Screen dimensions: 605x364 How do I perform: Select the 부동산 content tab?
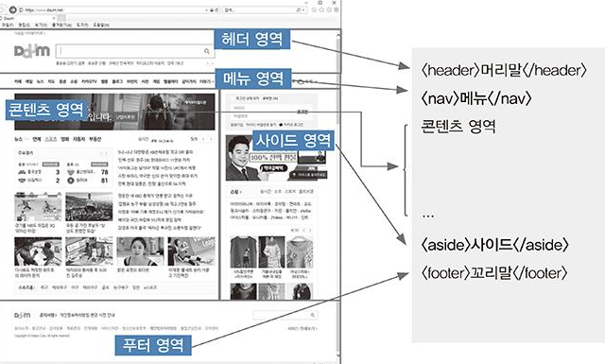click(x=95, y=139)
